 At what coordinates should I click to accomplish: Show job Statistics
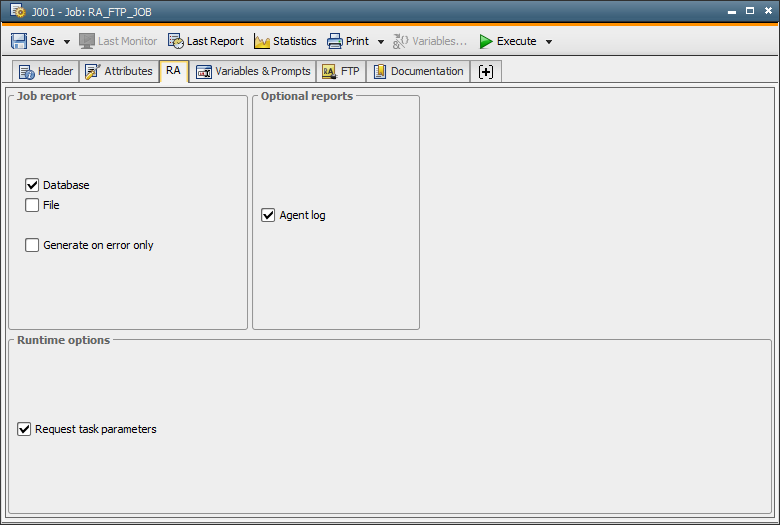click(x=285, y=41)
